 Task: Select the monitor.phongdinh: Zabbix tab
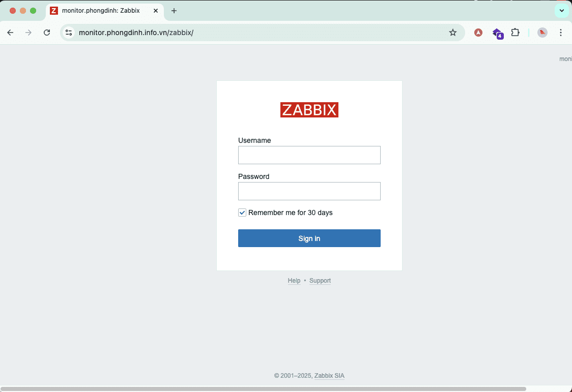click(105, 11)
